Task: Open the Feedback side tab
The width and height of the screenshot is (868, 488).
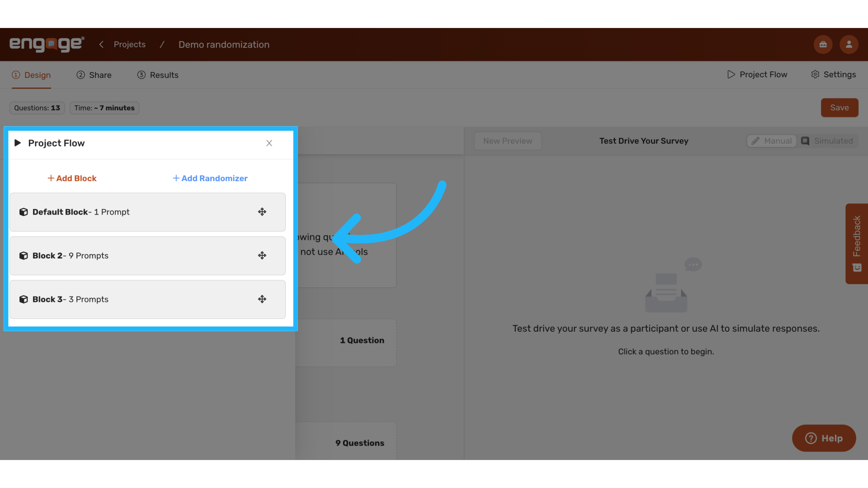Action: [x=857, y=244]
